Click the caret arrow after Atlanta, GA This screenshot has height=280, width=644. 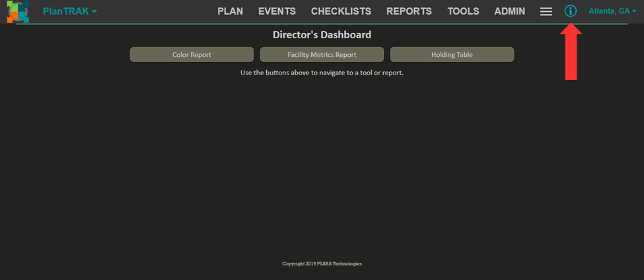pyautogui.click(x=634, y=12)
